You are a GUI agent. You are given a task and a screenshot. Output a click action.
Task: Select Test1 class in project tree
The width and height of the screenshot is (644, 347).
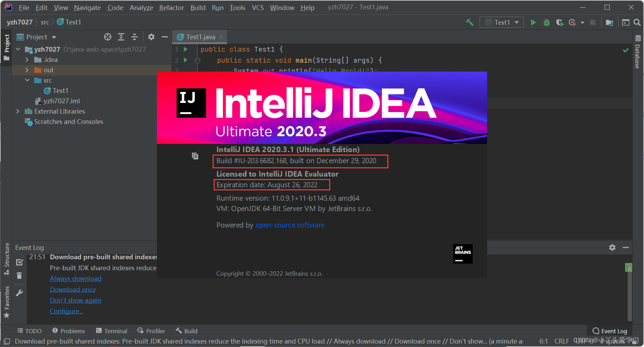pyautogui.click(x=60, y=91)
